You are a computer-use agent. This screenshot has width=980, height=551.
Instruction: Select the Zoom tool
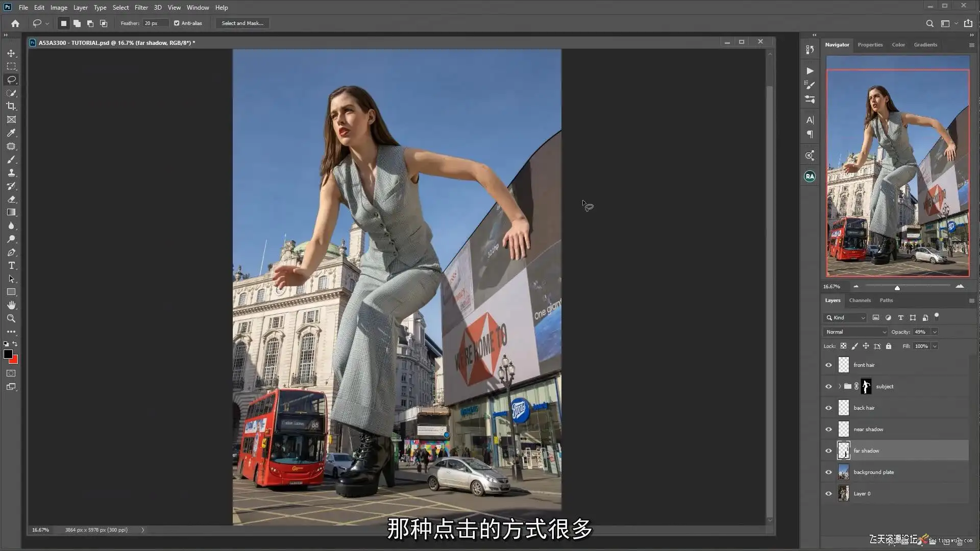pos(11,318)
